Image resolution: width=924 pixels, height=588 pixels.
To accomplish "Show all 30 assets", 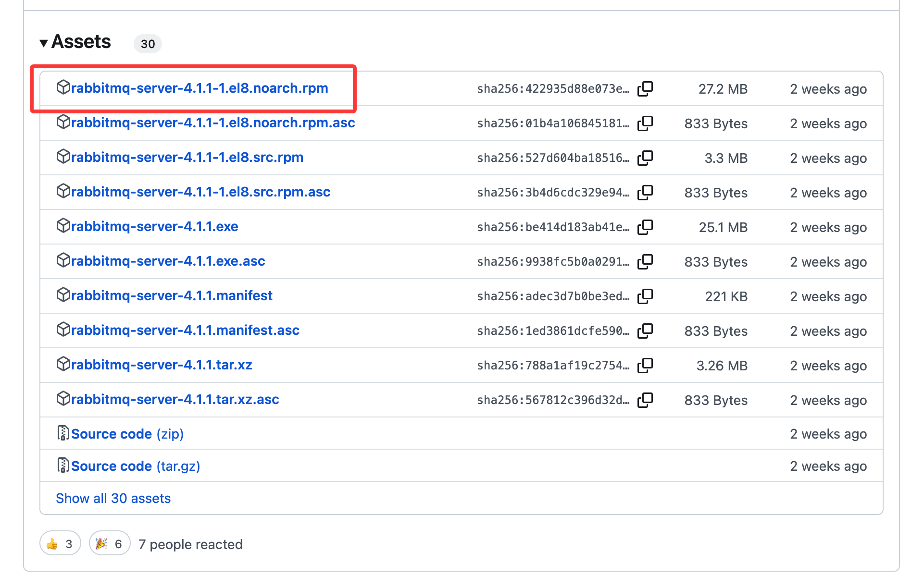I will click(x=113, y=498).
